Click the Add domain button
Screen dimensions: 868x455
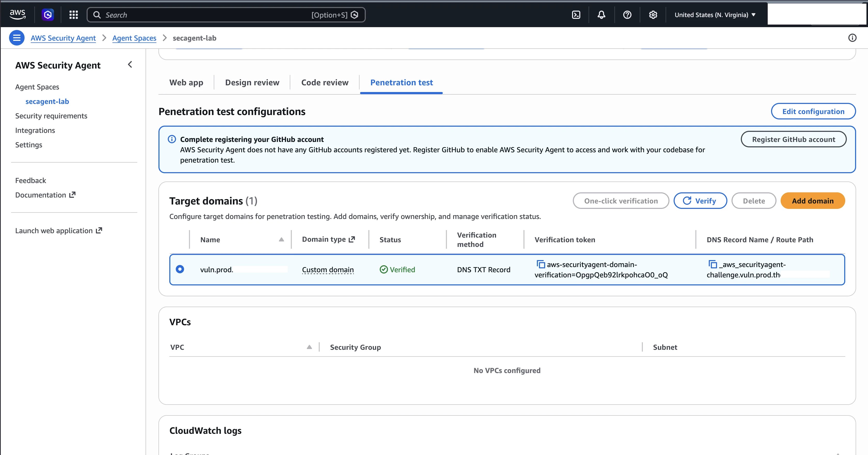tap(813, 201)
